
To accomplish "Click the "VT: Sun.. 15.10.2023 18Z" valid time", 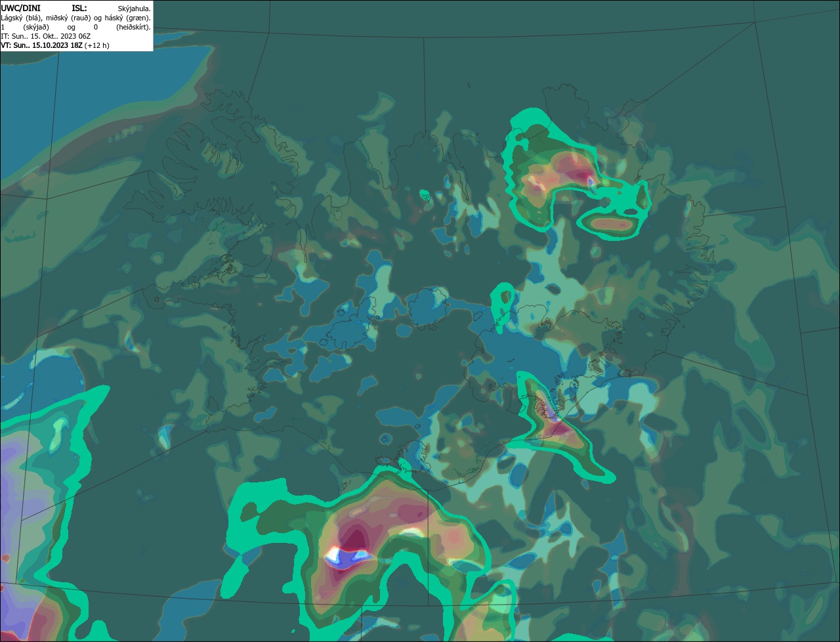I will [41, 45].
